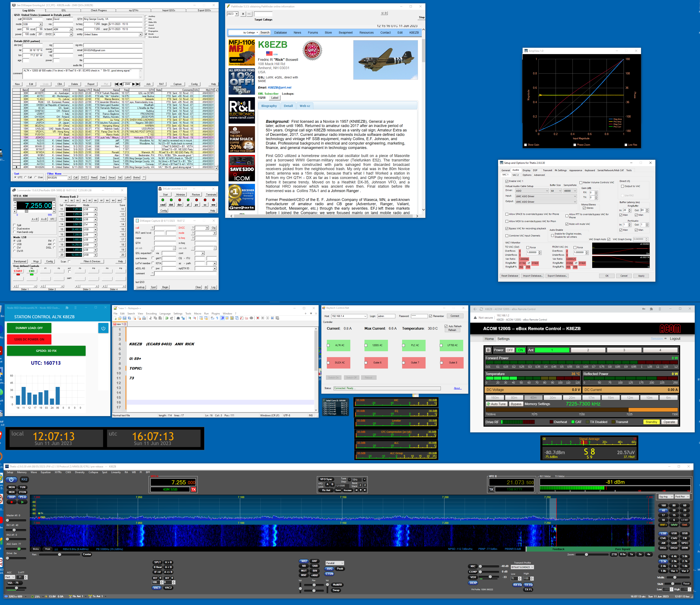Click the Operate button on ACOM panel
This screenshot has height=605, width=700.
669,422
